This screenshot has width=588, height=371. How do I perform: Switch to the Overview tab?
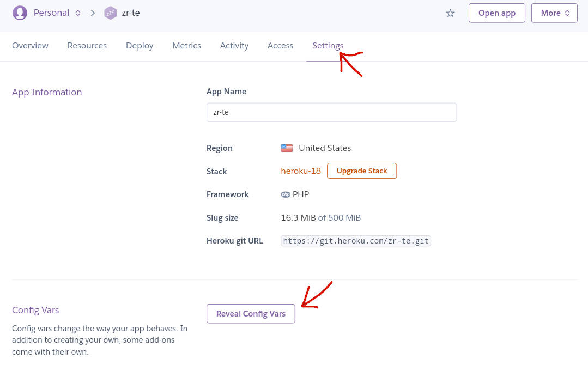[30, 46]
